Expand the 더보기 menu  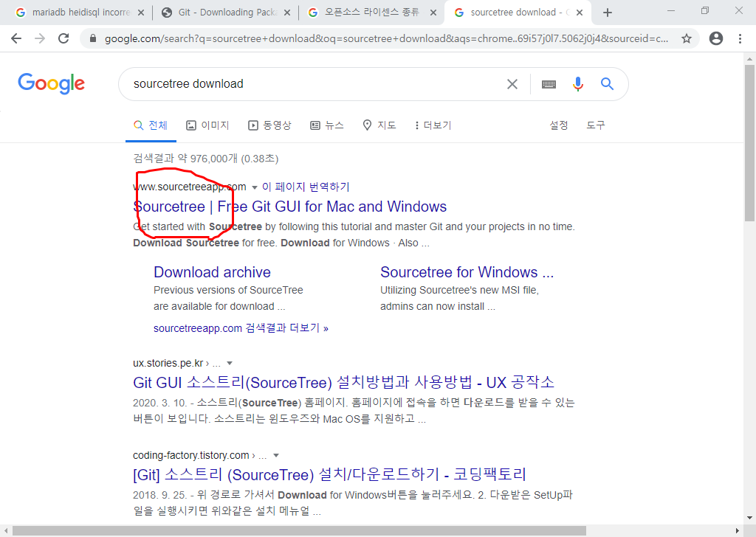pos(433,125)
